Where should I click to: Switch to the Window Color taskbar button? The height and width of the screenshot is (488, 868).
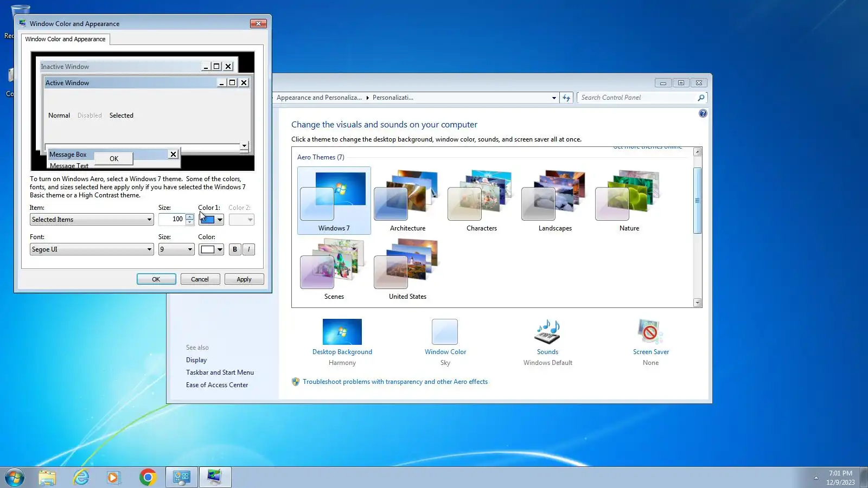tap(215, 477)
